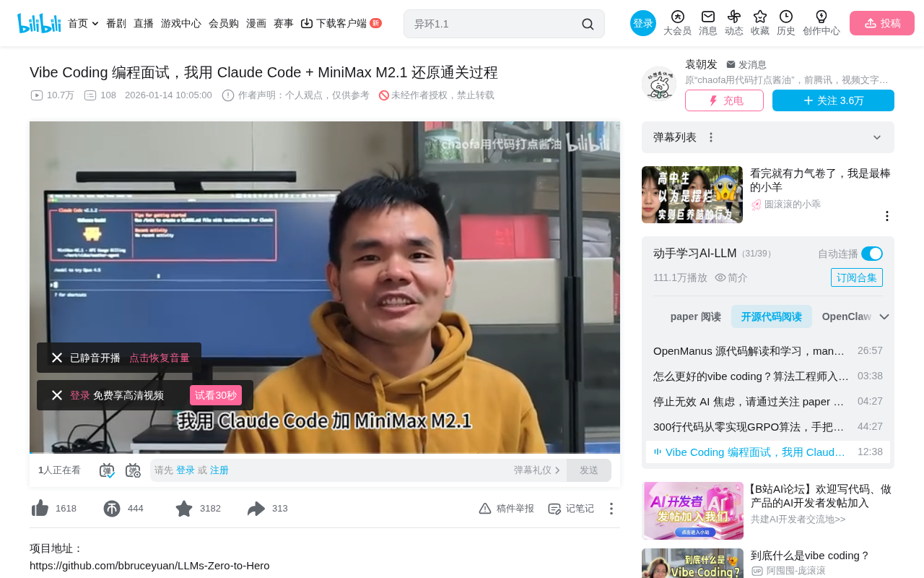Open more options for 看完就有力气卷了 video
Image resolution: width=924 pixels, height=578 pixels.
(887, 216)
